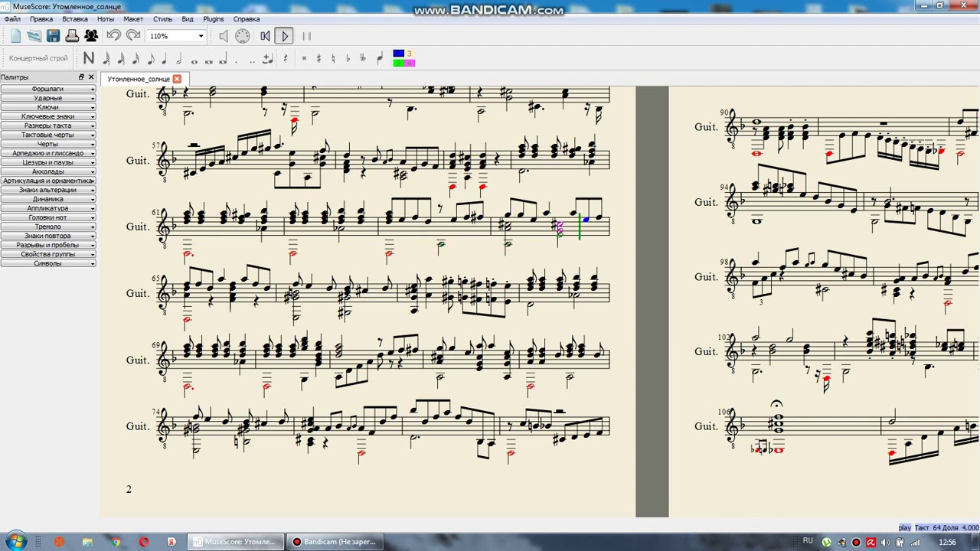
Task: Select the 64th note duration
Action: [x=106, y=58]
